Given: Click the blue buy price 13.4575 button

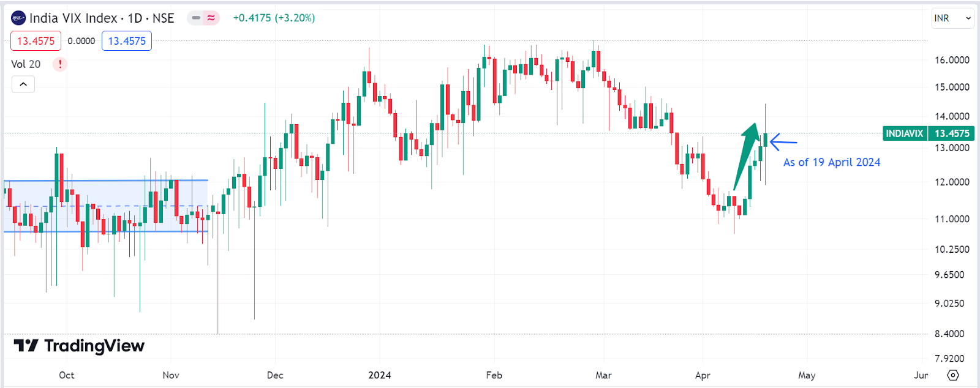Looking at the screenshot, I should point(127,41).
